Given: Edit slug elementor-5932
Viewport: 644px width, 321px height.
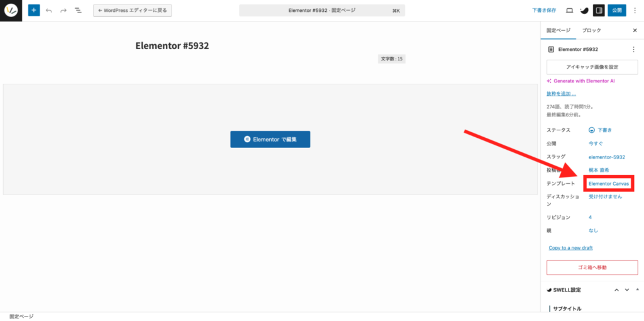Looking at the screenshot, I should tap(607, 157).
